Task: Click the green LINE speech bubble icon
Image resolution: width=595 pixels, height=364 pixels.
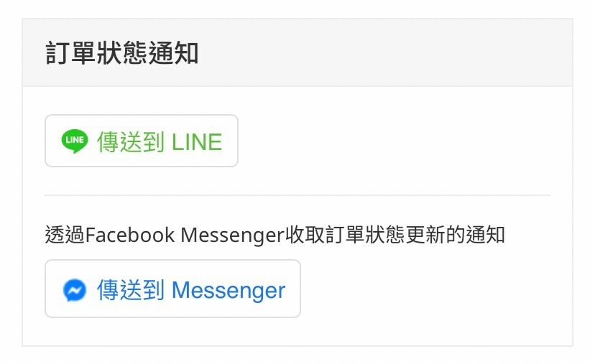Action: [75, 141]
